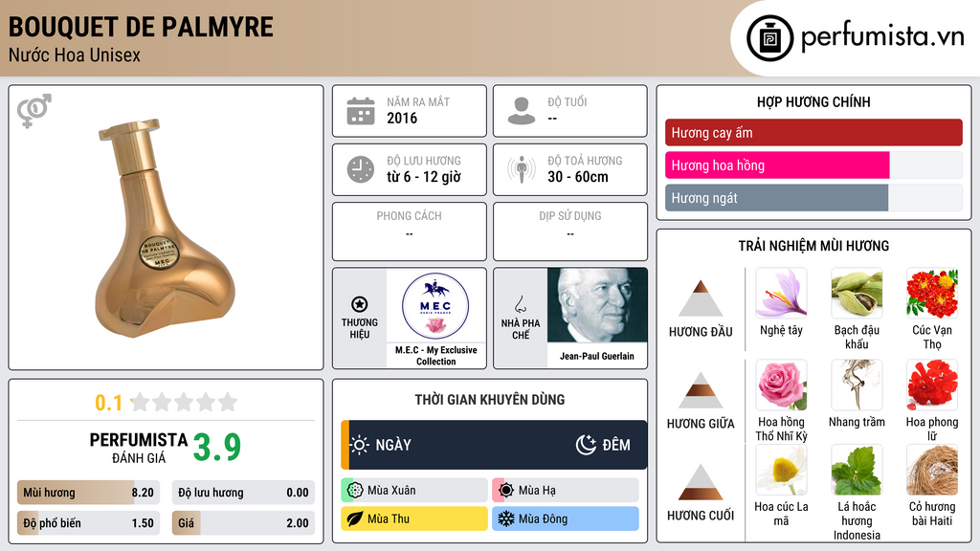Open the Hoa hồng Thổ Nhĩ Kỳ rose image
Image resolution: width=980 pixels, height=551 pixels.
click(x=781, y=385)
